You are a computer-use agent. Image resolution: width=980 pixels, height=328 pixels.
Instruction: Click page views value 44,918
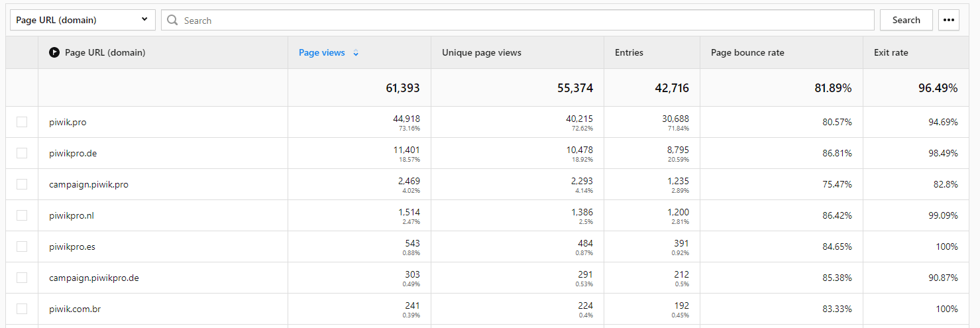(x=406, y=119)
